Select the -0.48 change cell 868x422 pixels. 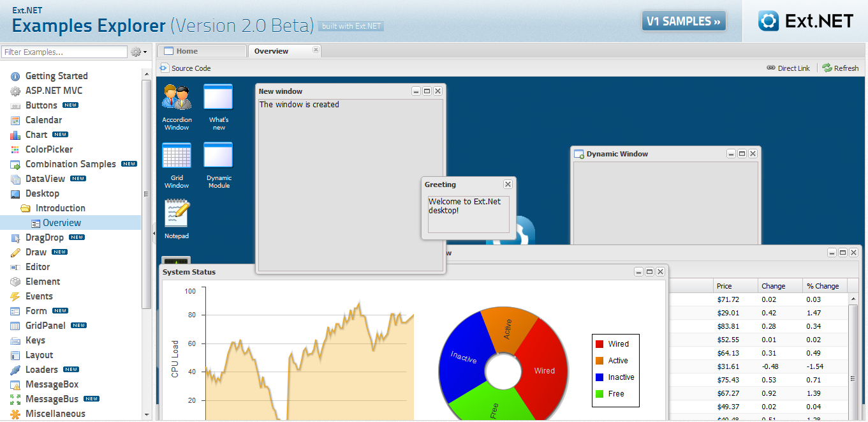tap(781, 366)
